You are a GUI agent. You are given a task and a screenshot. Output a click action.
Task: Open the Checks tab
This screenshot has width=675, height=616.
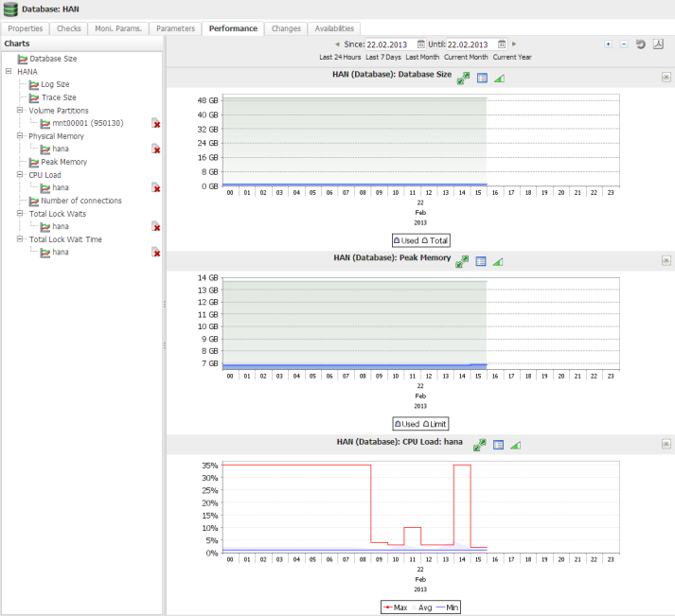click(69, 28)
